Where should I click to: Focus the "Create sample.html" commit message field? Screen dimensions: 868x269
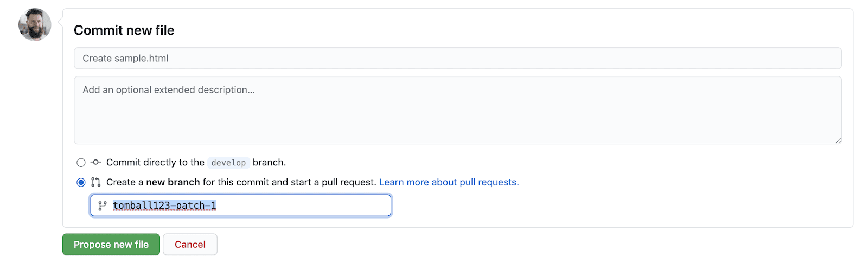coord(457,58)
